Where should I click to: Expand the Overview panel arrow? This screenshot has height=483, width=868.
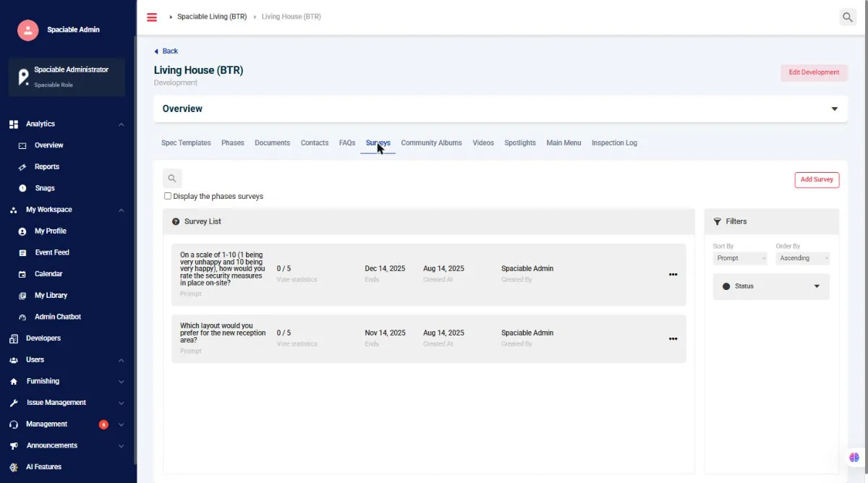tap(835, 109)
